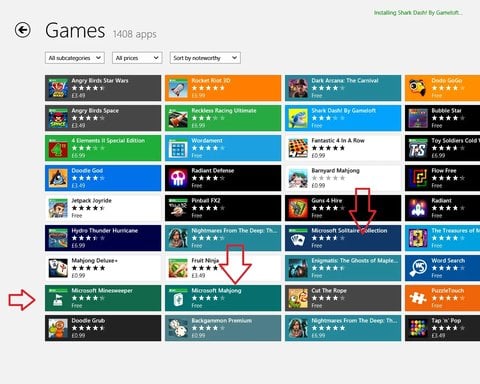Viewport: 480px width, 384px height.
Task: Select the Cut The Rope title
Action: (329, 290)
